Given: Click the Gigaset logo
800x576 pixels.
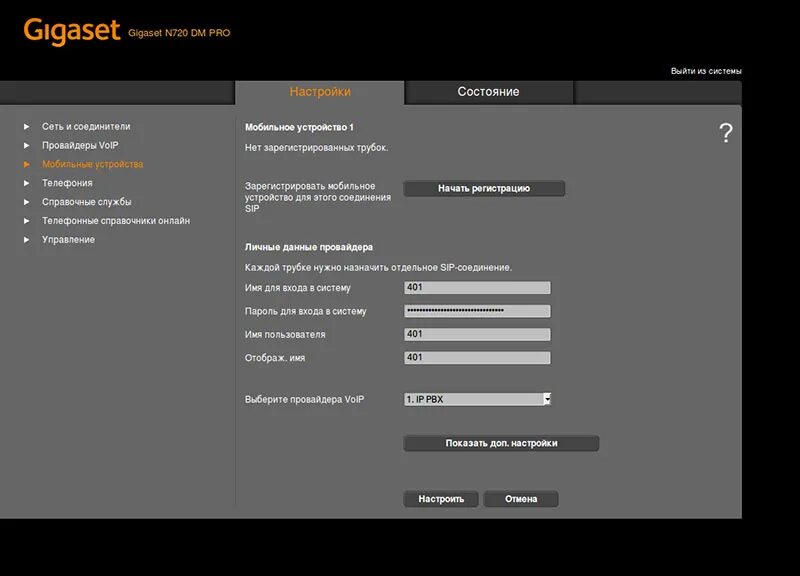Looking at the screenshot, I should 71,32.
